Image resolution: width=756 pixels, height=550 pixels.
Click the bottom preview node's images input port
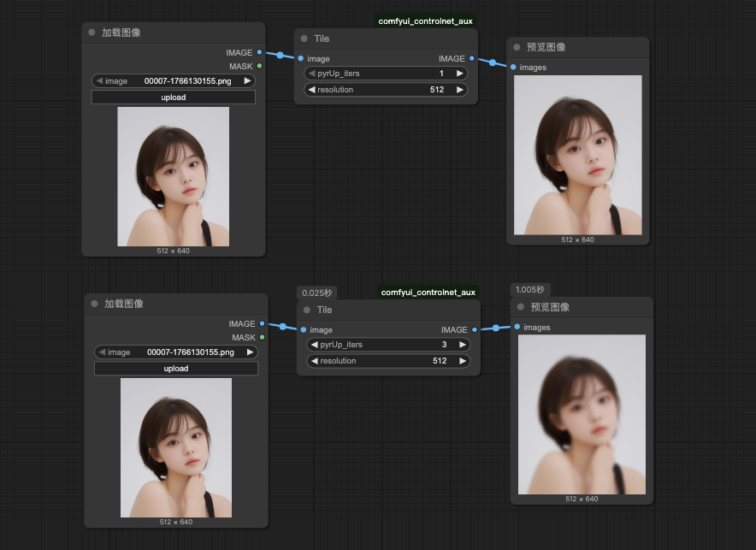[x=517, y=328]
